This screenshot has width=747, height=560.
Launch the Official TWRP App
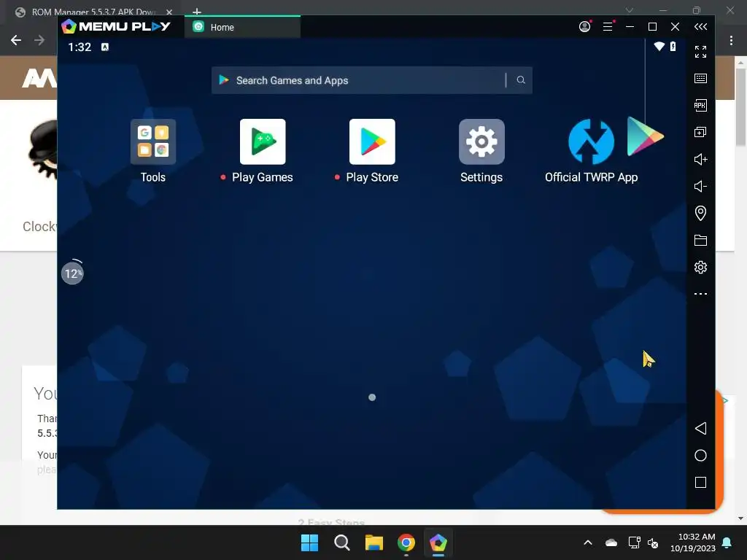click(x=591, y=142)
